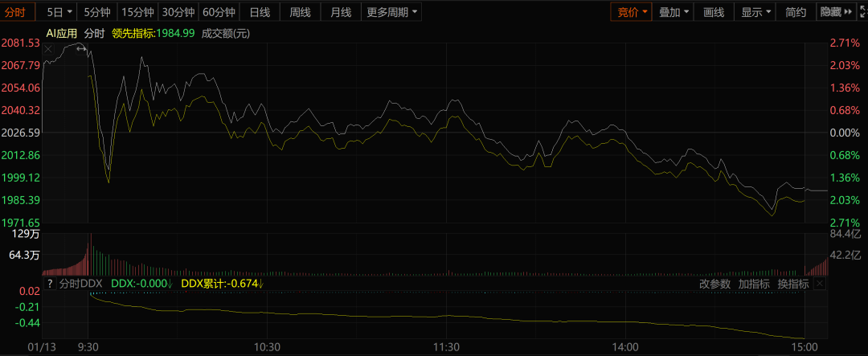
Task: Switch to the 分时 tab
Action: [x=16, y=12]
